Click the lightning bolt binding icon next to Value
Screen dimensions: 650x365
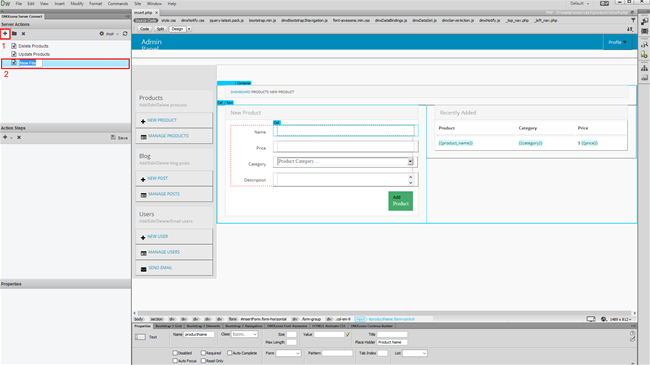[x=348, y=334]
